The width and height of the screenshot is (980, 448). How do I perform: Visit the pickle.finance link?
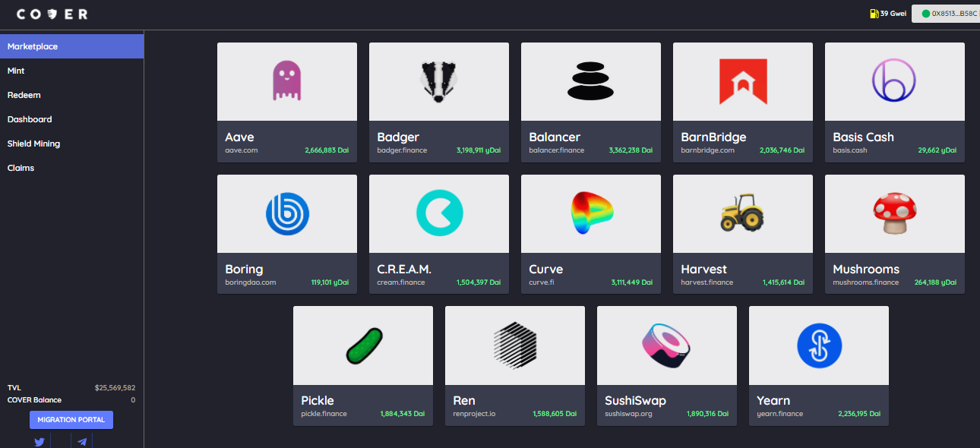(x=324, y=414)
